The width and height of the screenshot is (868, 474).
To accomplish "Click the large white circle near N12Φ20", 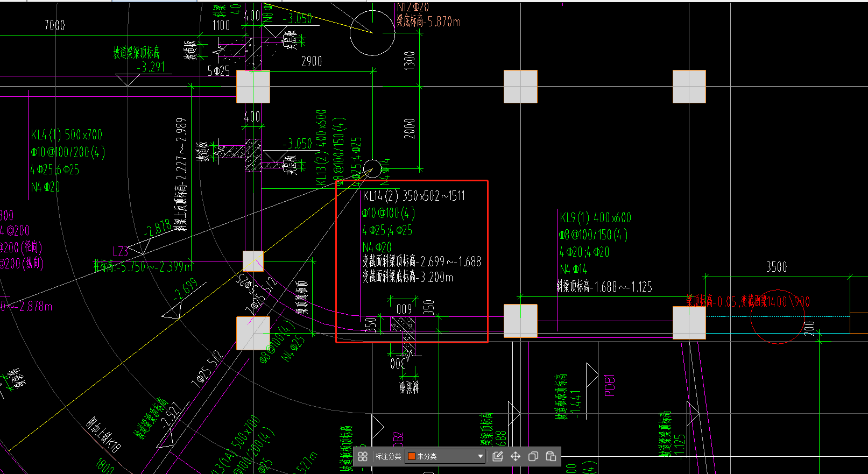I will (x=372, y=33).
